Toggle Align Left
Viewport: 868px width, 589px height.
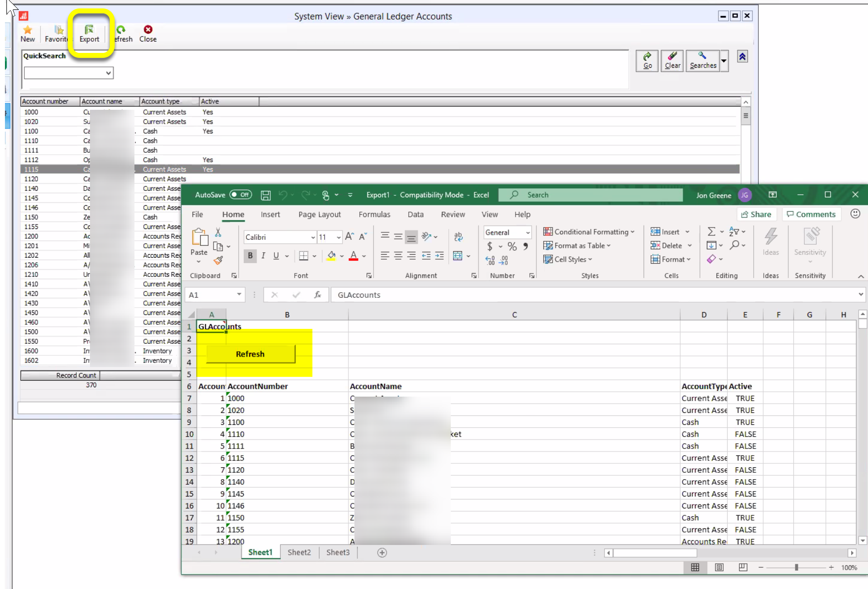point(385,256)
